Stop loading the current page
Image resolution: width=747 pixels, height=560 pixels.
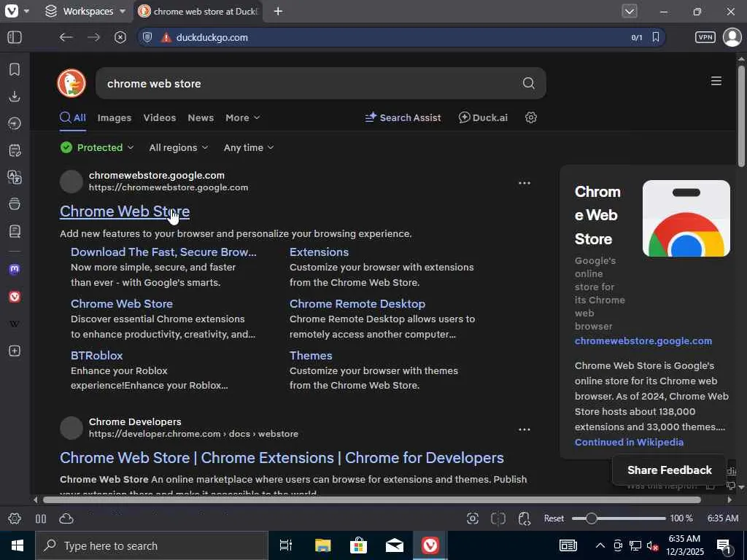[x=120, y=37]
